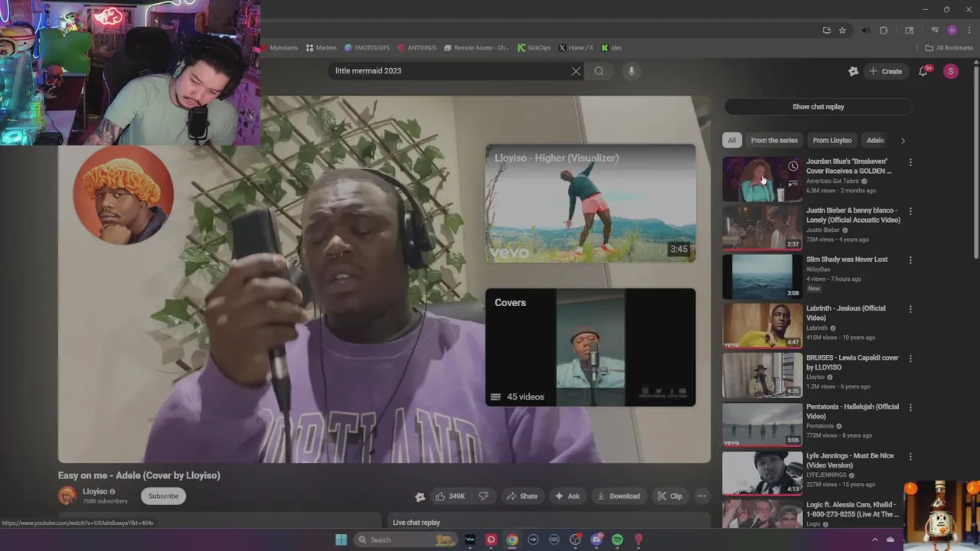Screen dimensions: 980x551
Task: Select the Adele filter chip
Action: 875,140
